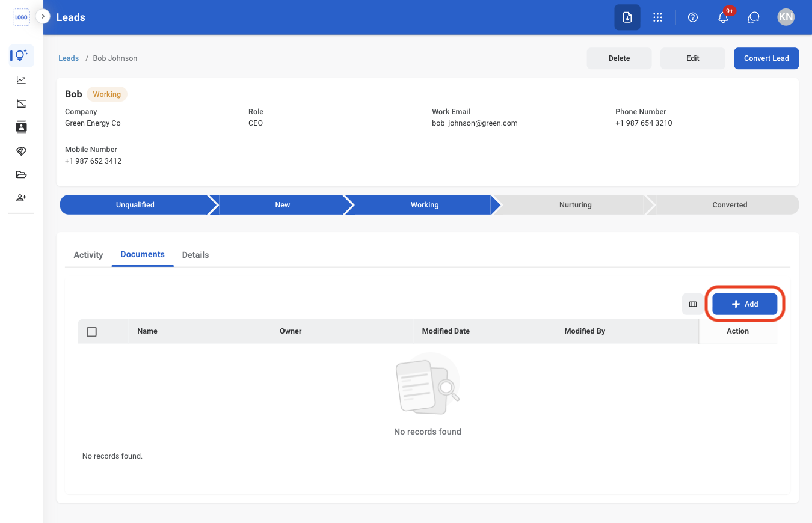Open the chat messages icon

[754, 17]
